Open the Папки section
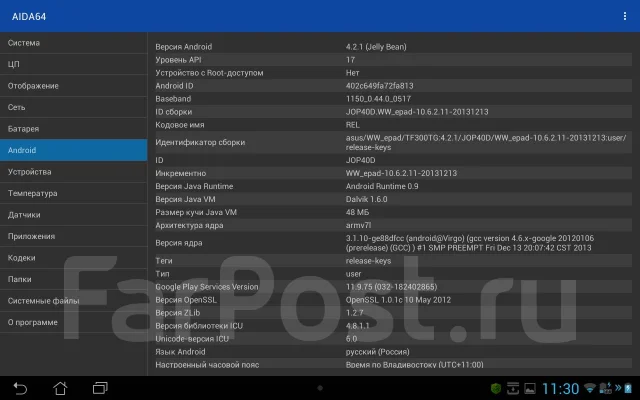 tap(73, 279)
